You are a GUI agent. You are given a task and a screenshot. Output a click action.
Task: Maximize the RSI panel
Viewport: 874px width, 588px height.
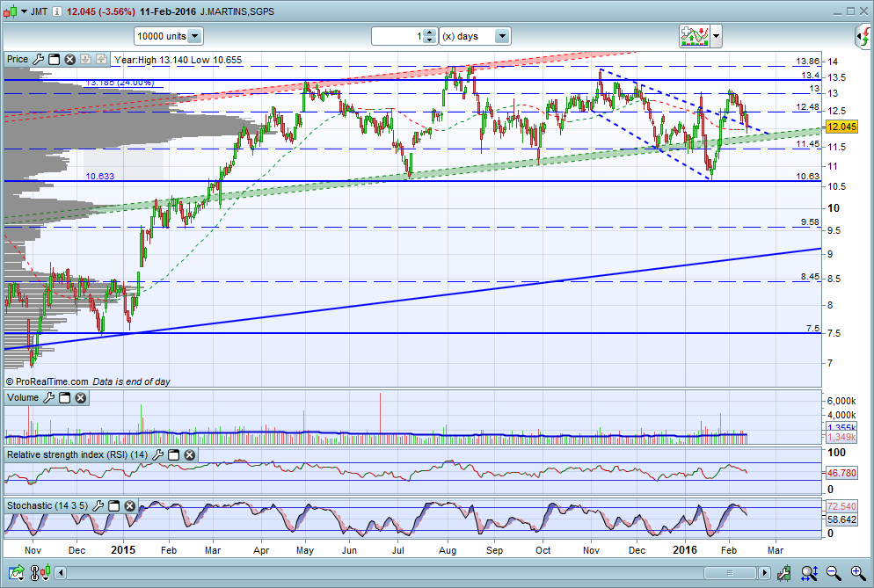(173, 454)
